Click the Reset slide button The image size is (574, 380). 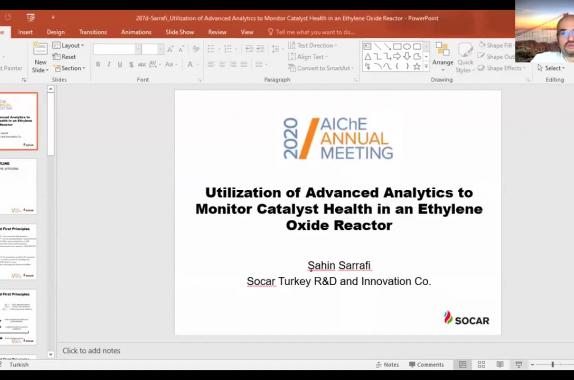click(x=64, y=57)
